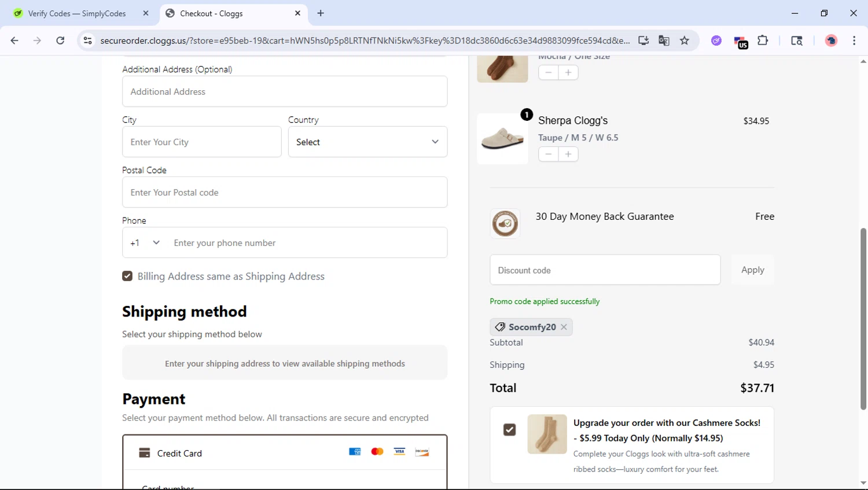Open the Chrome three-dot menu
The width and height of the screenshot is (868, 490).
coord(854,40)
